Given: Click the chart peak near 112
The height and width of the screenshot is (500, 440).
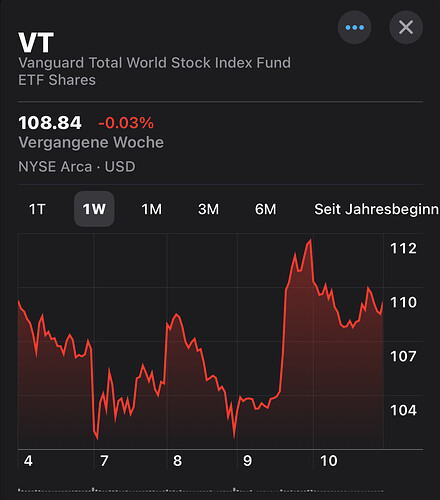Looking at the screenshot, I should click(310, 241).
